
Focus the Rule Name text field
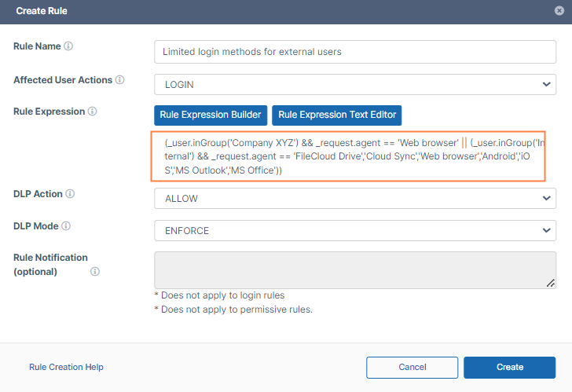(x=355, y=52)
